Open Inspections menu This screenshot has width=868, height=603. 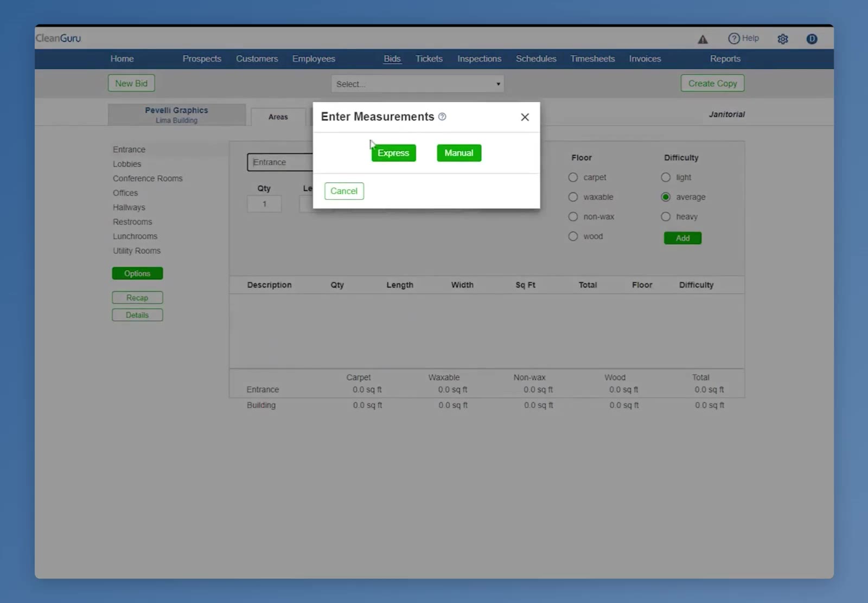tap(479, 59)
